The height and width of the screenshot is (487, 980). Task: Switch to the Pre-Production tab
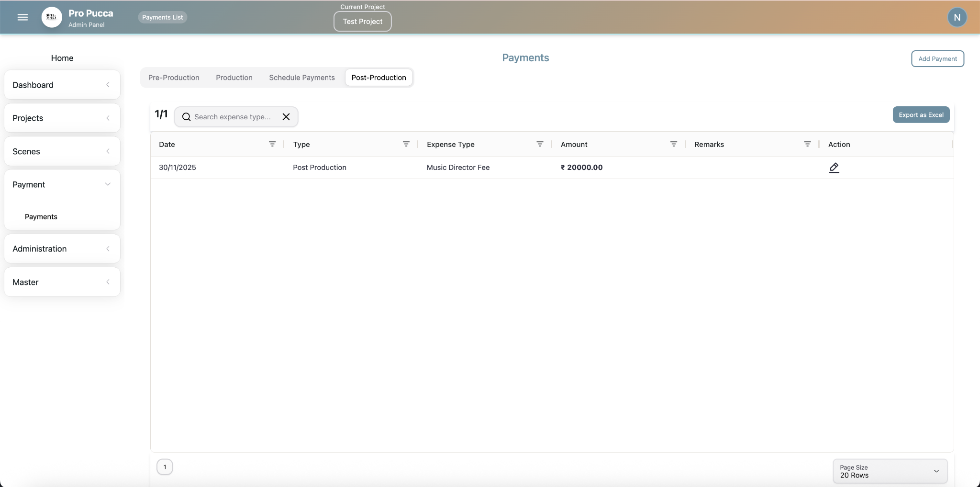(174, 78)
